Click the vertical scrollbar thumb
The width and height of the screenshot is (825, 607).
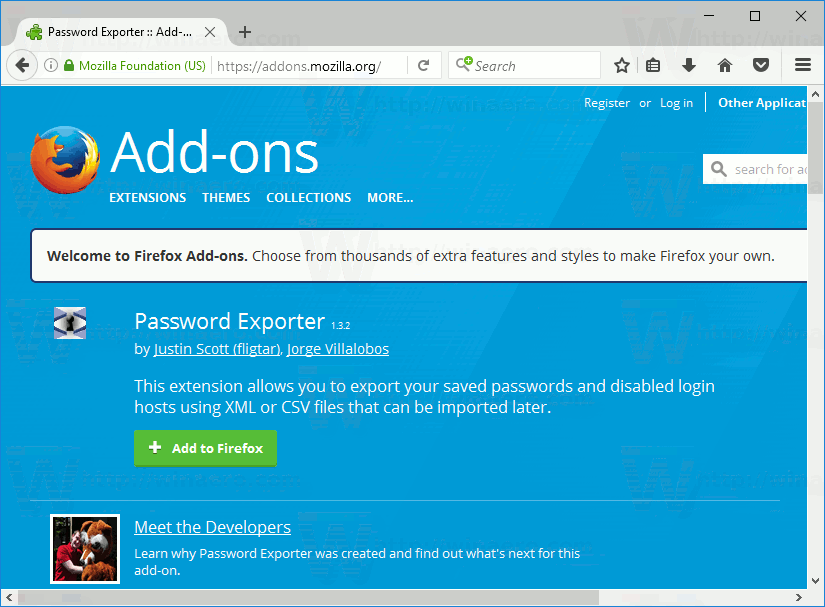point(816,148)
